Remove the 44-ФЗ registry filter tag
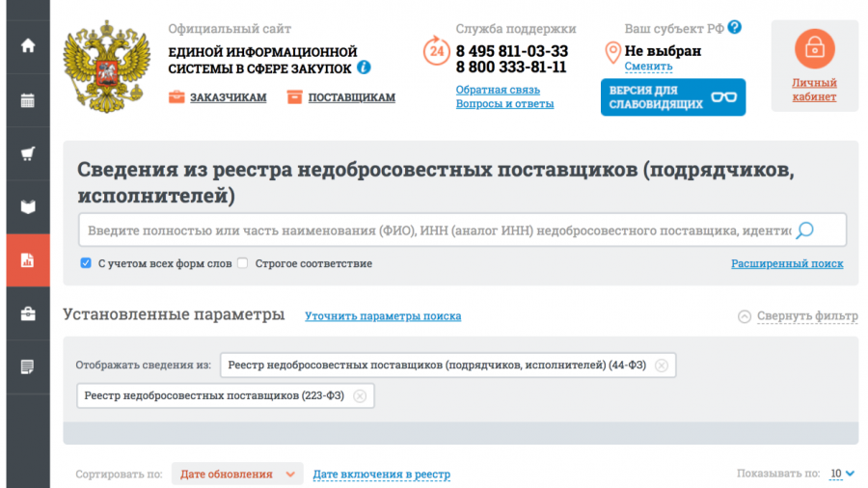 coord(661,366)
